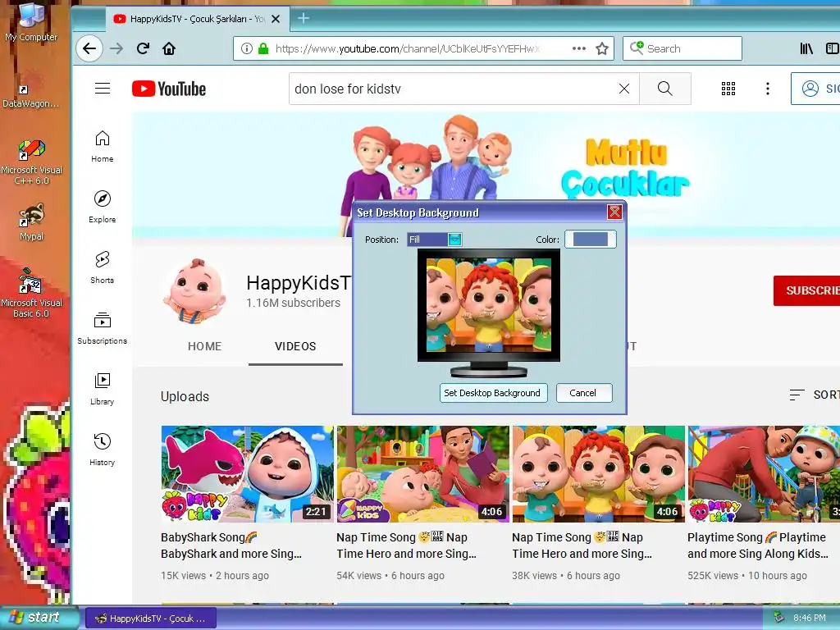The image size is (840, 630).
Task: Select Microsoft Visual Basic 6.0 desktop icon
Action: [31, 294]
